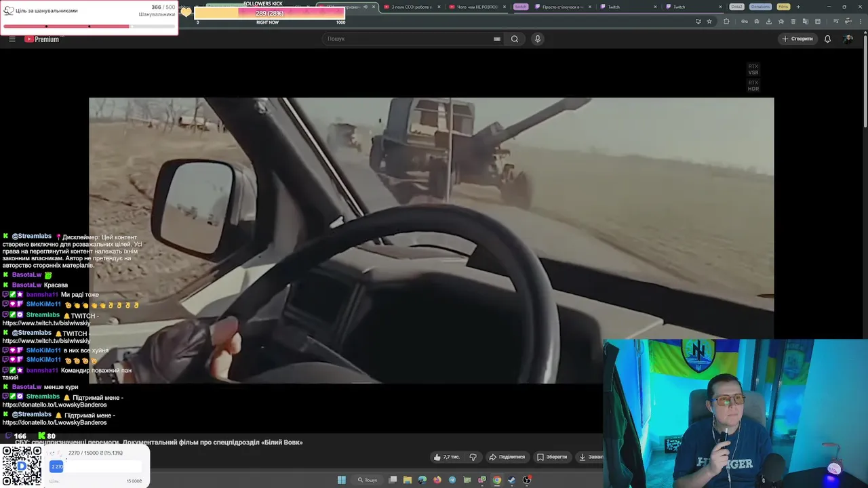Share the video via Поділитися

(x=507, y=457)
